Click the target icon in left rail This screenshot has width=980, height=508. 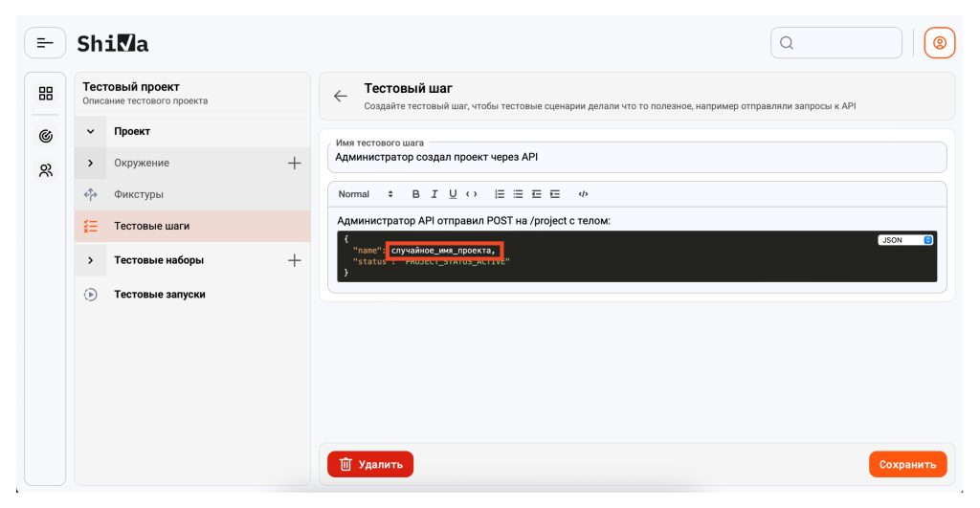point(45,136)
